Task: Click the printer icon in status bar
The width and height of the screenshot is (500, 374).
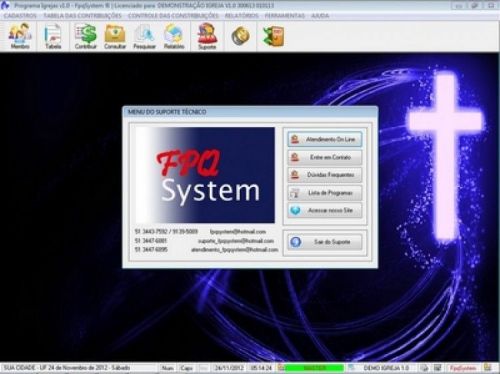Action: click(x=424, y=368)
